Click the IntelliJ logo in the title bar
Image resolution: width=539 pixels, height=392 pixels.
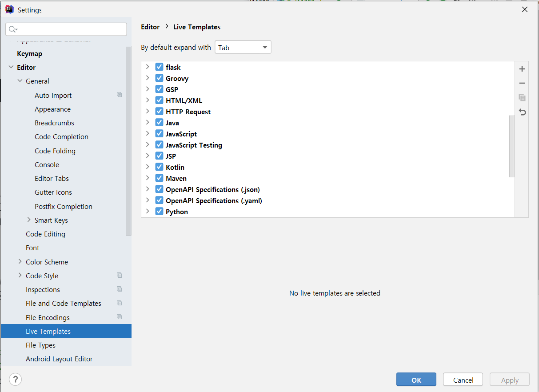pyautogui.click(x=9, y=9)
